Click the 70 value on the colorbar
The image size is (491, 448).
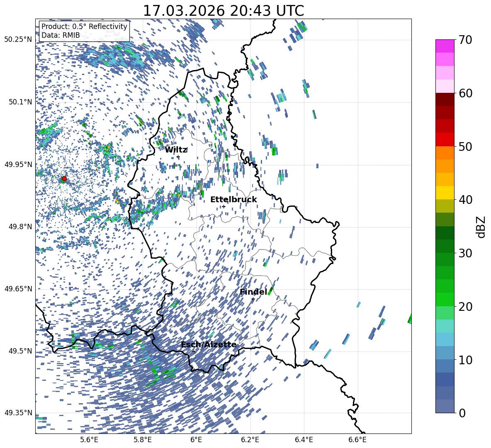465,40
